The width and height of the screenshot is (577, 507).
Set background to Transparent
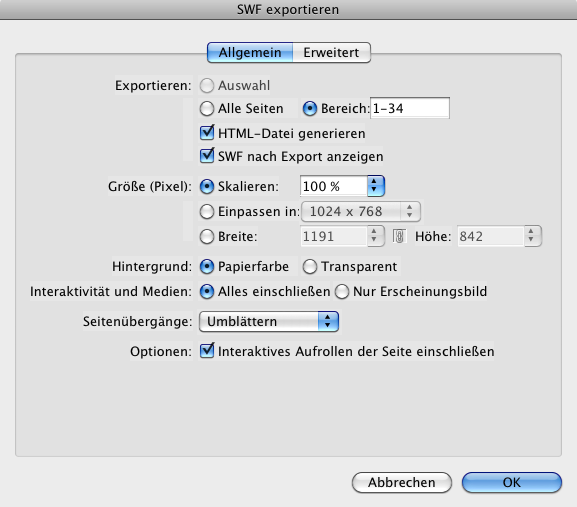point(310,267)
